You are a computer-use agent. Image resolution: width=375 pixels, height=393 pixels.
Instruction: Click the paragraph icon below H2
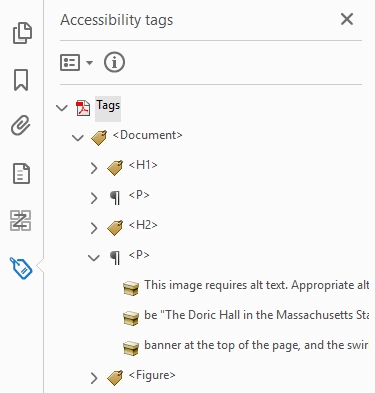(115, 258)
